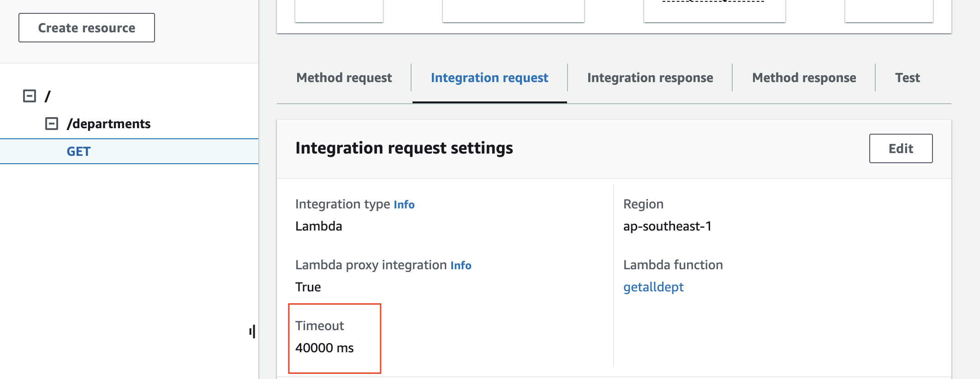Switch to the Method response tab
This screenshot has height=379, width=980.
tap(804, 77)
